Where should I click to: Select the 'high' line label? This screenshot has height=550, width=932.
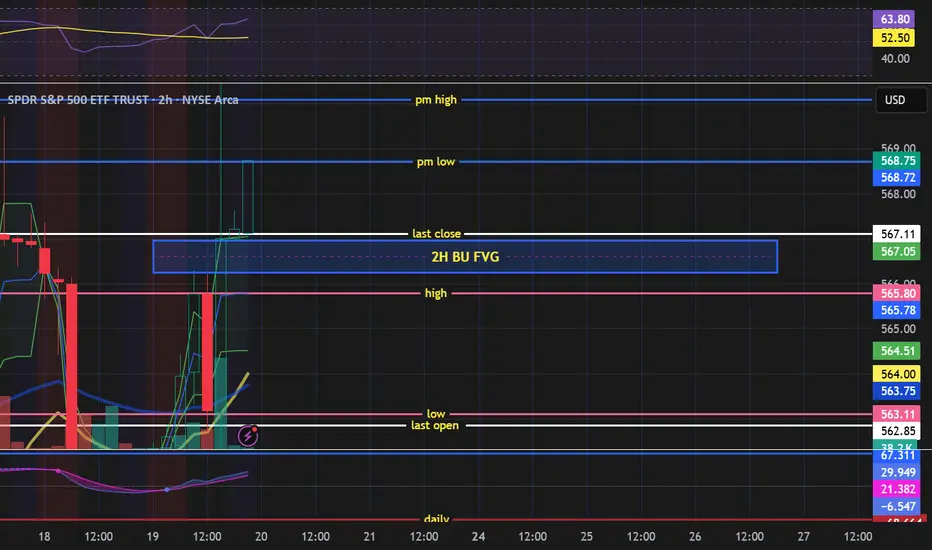coord(436,293)
